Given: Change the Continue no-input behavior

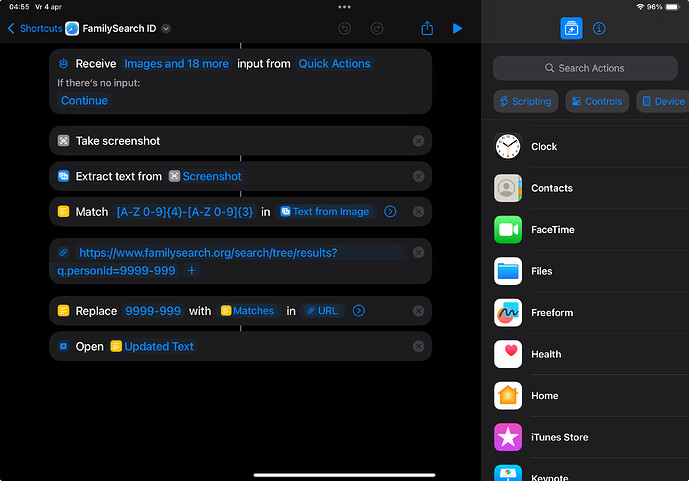Looking at the screenshot, I should point(84,101).
